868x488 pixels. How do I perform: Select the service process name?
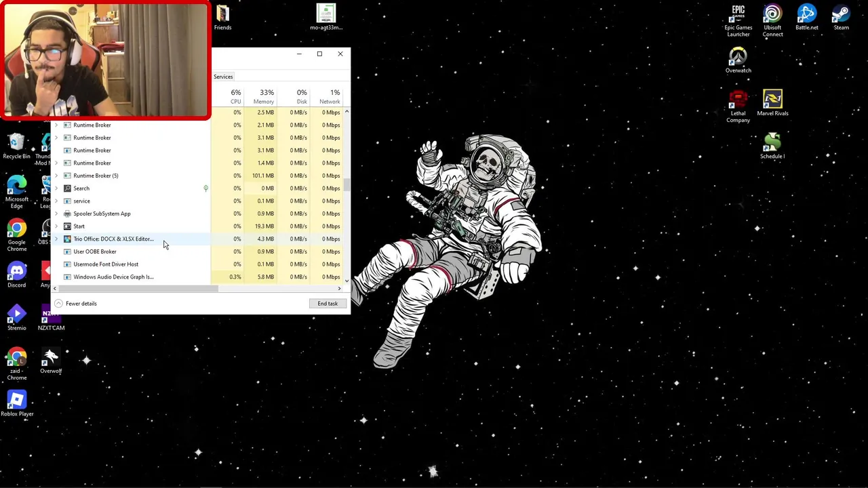click(x=81, y=201)
